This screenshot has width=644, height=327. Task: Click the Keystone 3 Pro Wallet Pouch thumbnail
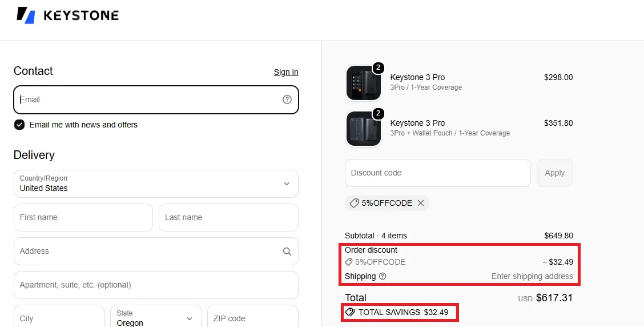pyautogui.click(x=364, y=129)
